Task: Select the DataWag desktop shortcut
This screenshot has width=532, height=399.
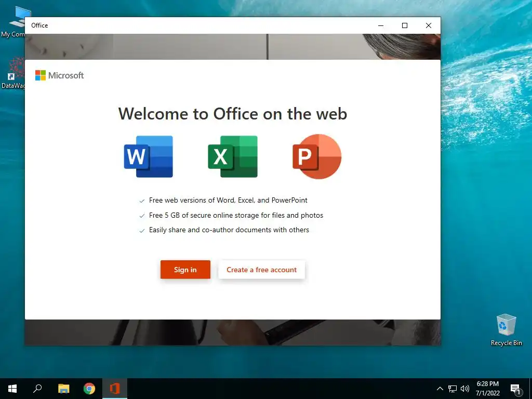Action: (12, 73)
